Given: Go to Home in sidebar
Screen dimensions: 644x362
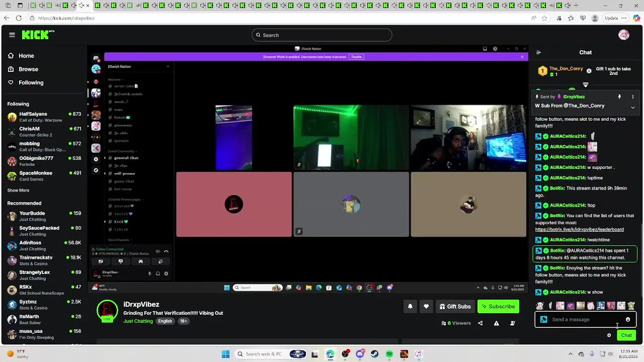Looking at the screenshot, I should tap(21, 56).
